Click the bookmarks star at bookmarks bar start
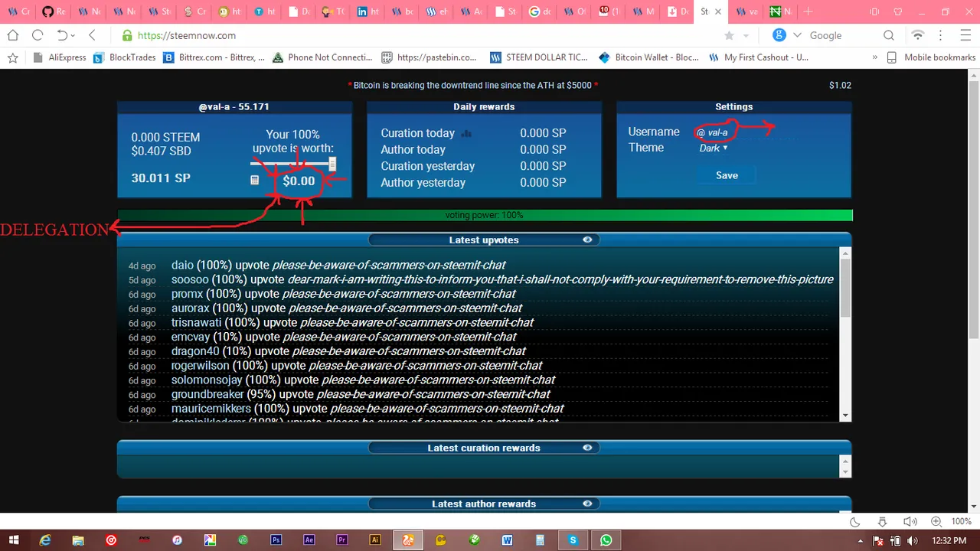This screenshot has width=980, height=551. pyautogui.click(x=12, y=57)
